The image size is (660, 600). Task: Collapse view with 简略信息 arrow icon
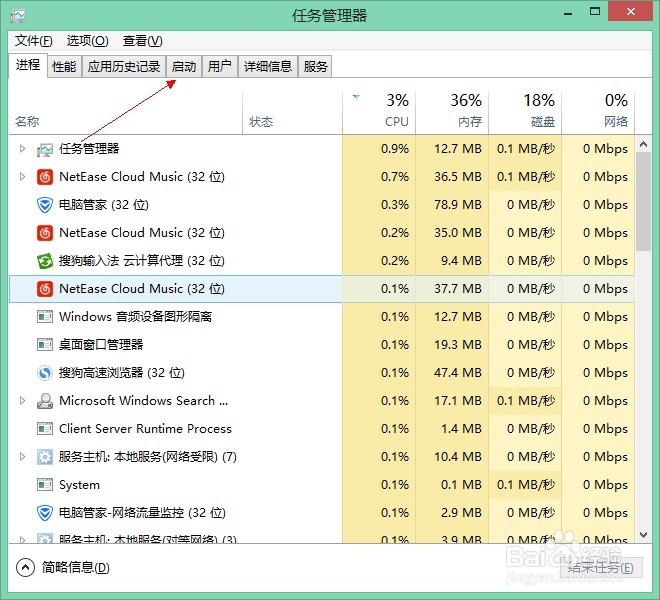[25, 568]
